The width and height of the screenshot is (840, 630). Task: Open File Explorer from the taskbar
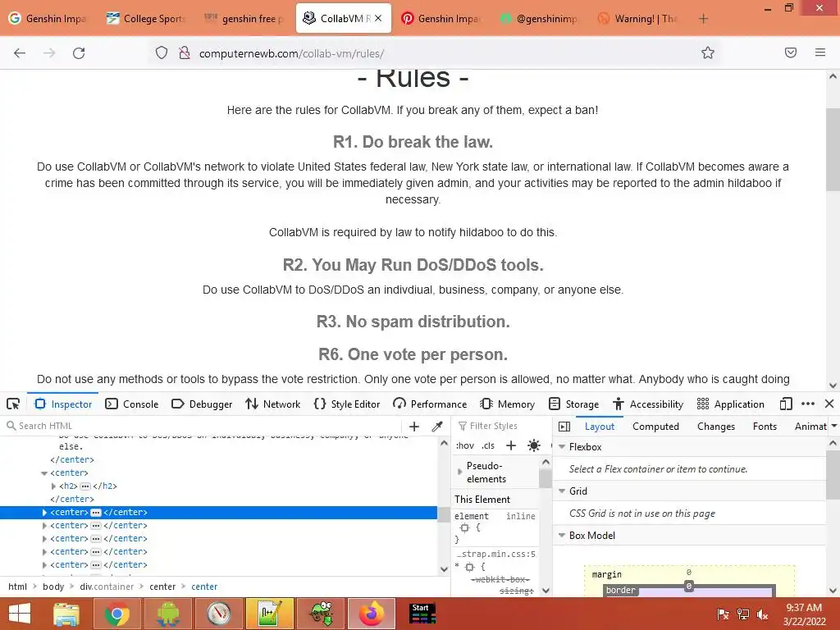tap(66, 614)
